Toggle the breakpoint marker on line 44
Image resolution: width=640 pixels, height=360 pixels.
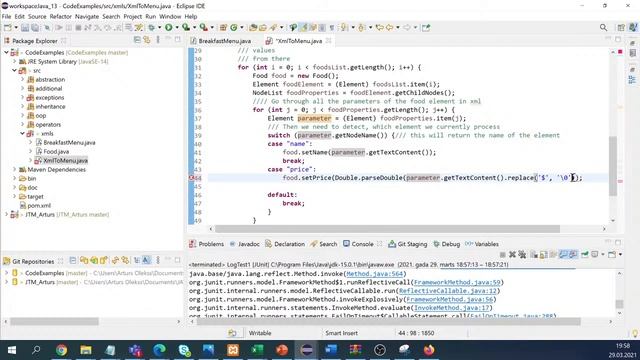(192, 178)
